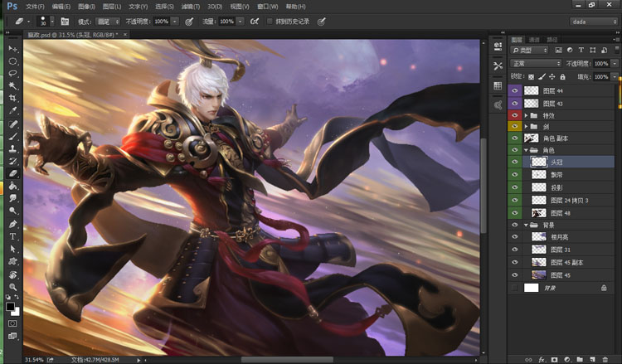Viewport: 622px width, 364px height.
Task: Expand the 特效 layer group
Action: 526,115
